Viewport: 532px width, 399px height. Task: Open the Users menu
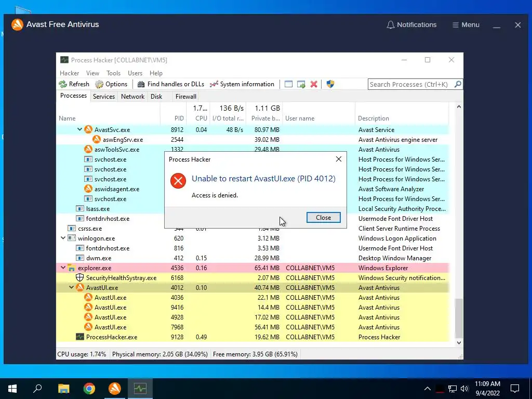click(135, 73)
